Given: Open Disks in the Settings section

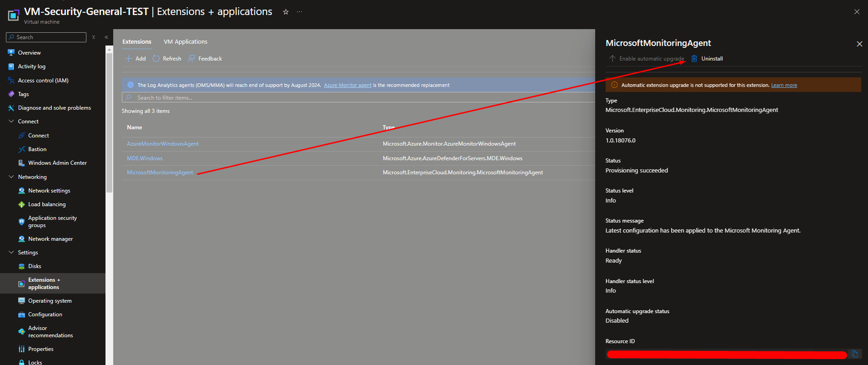Looking at the screenshot, I should [35, 266].
